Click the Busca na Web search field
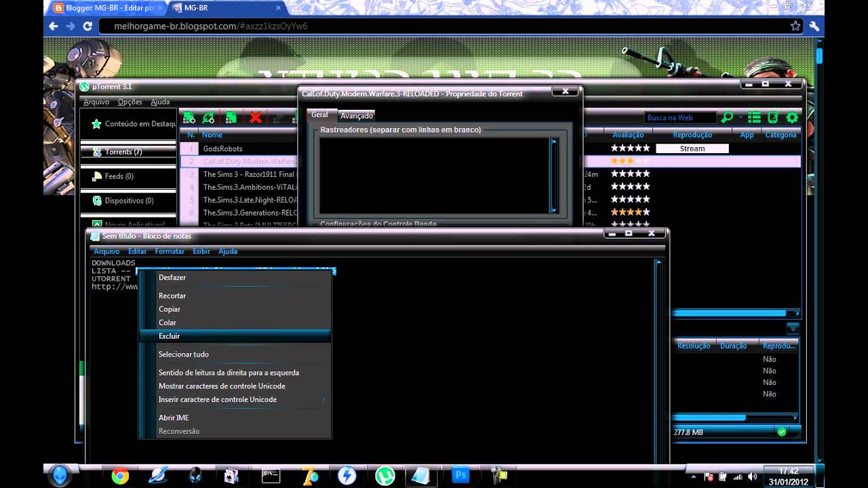868x488 pixels. pos(679,118)
